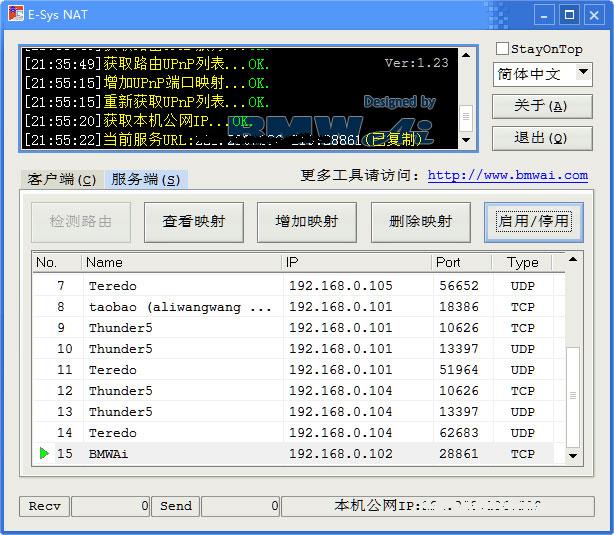Screen dimensions: 614x535
Task: Click the mapping list scroll-up arrow
Action: click(573, 259)
